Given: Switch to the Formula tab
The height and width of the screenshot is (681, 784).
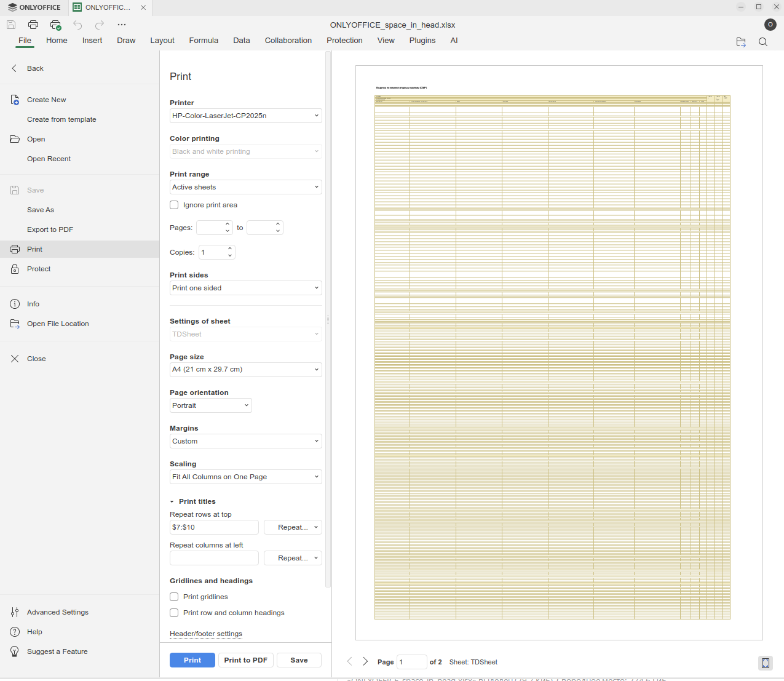Looking at the screenshot, I should pos(204,41).
